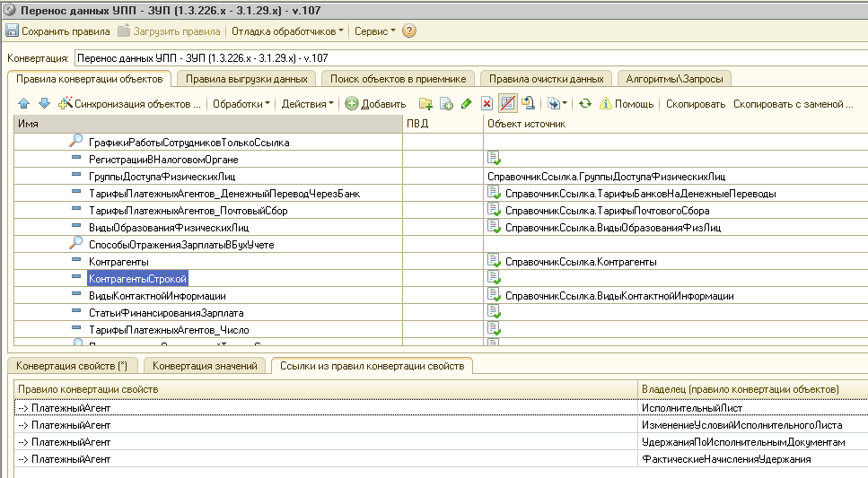Click the Конвертация input field
The width and height of the screenshot is (868, 478).
(470, 58)
